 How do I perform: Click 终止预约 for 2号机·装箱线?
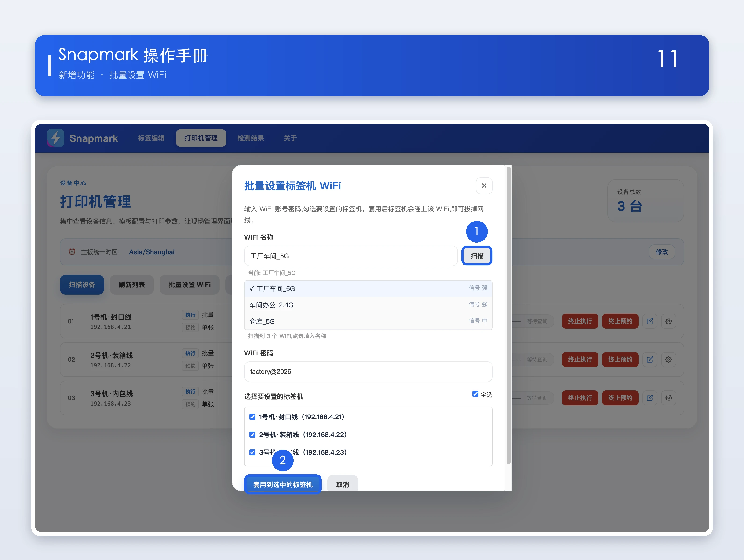pyautogui.click(x=620, y=360)
